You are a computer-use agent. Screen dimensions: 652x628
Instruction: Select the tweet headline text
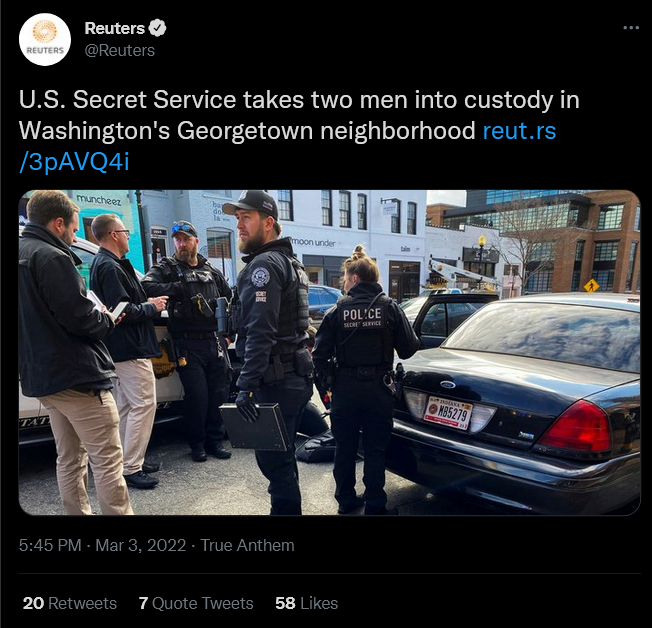click(x=299, y=115)
